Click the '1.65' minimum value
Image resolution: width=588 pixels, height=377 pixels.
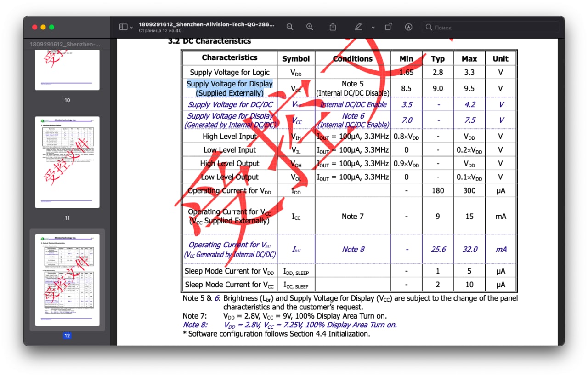pos(407,72)
